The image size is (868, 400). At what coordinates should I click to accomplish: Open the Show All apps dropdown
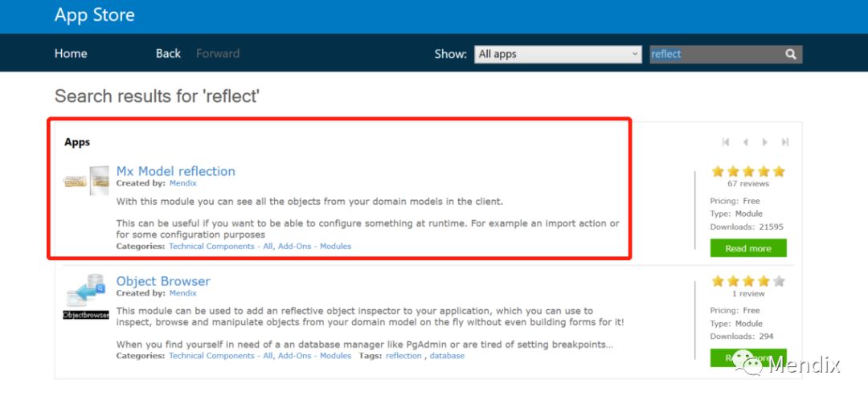coord(558,55)
